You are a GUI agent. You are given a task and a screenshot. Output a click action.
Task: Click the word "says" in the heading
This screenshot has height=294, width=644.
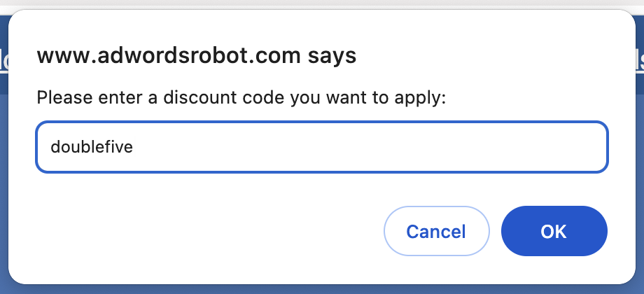point(332,55)
